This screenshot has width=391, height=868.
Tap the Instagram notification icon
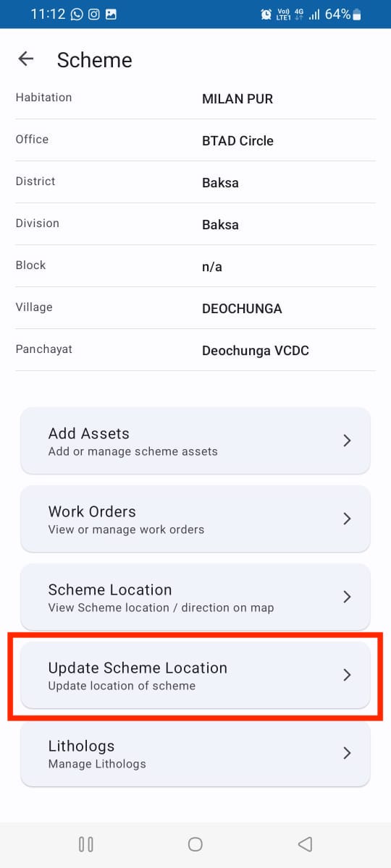(94, 14)
